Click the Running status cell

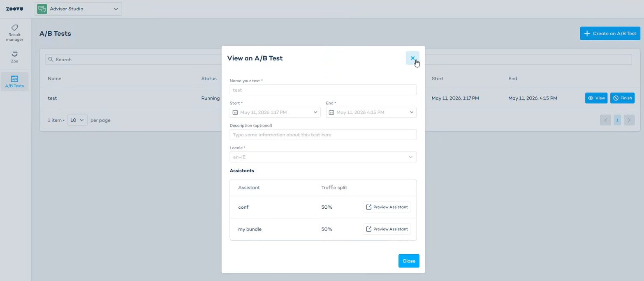click(x=211, y=98)
